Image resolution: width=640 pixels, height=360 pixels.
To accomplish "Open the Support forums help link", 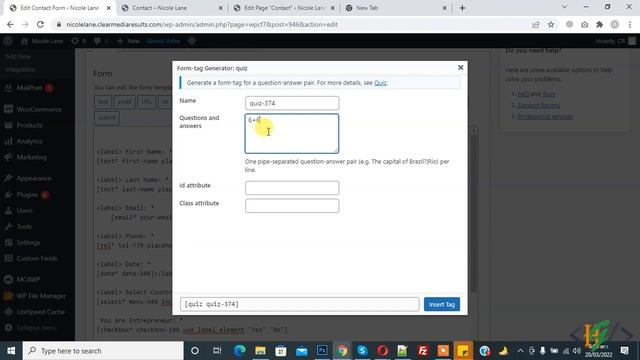I will pyautogui.click(x=538, y=105).
